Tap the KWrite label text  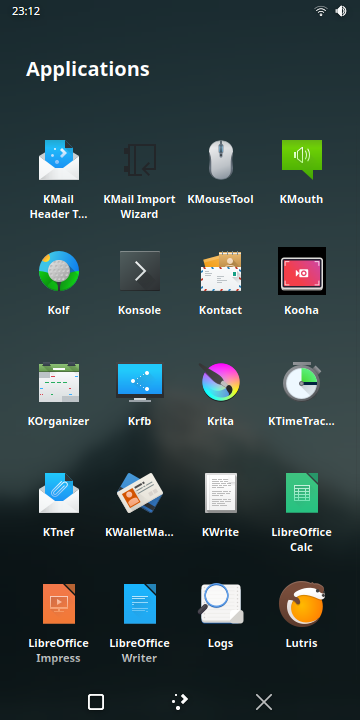[220, 532]
